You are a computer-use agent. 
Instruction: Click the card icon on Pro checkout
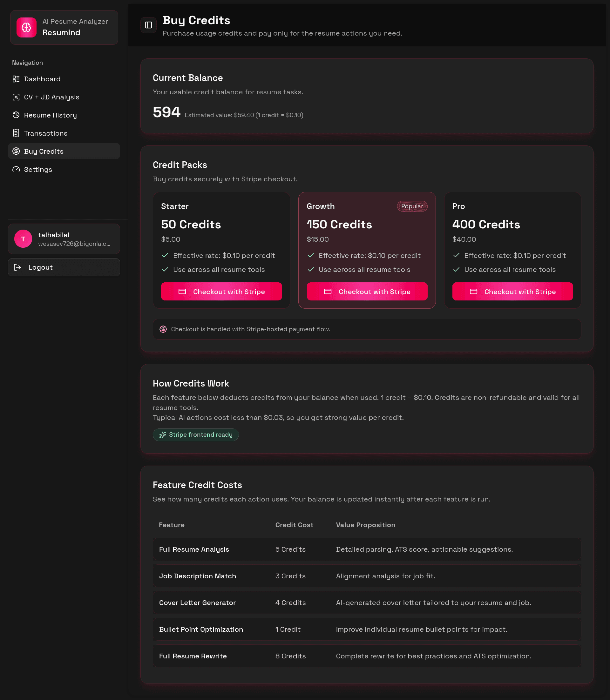click(473, 292)
